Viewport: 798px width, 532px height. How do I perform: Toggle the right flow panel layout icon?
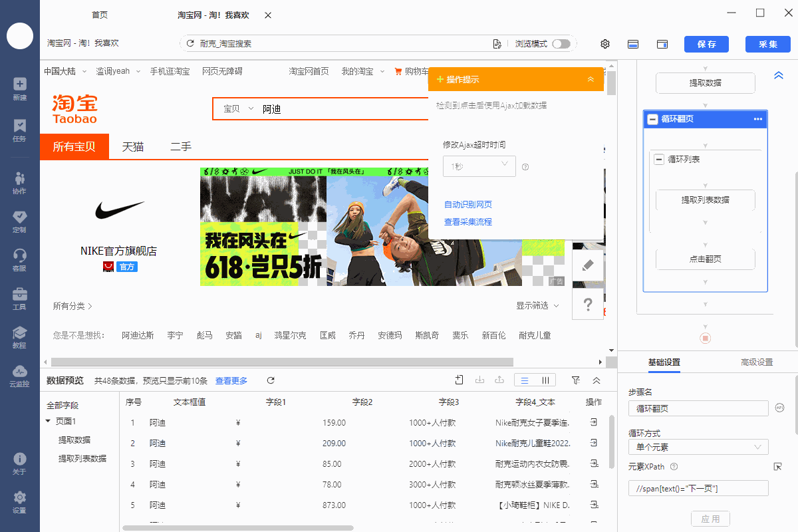pyautogui.click(x=662, y=44)
